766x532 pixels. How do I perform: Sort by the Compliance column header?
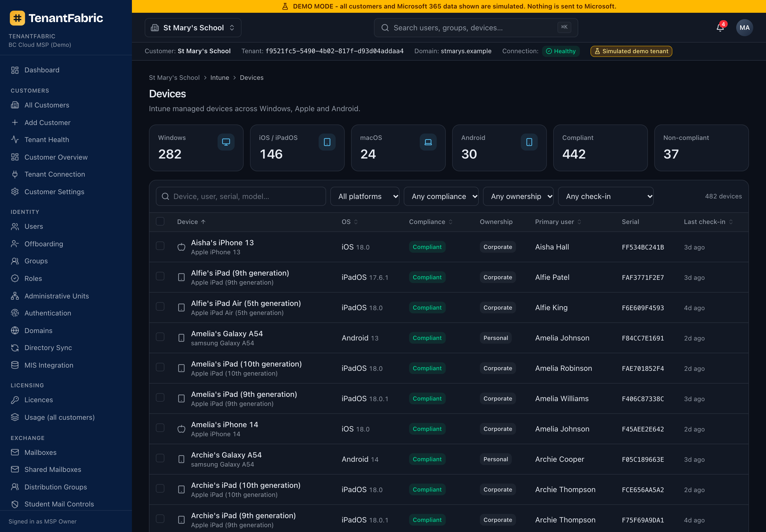click(431, 222)
